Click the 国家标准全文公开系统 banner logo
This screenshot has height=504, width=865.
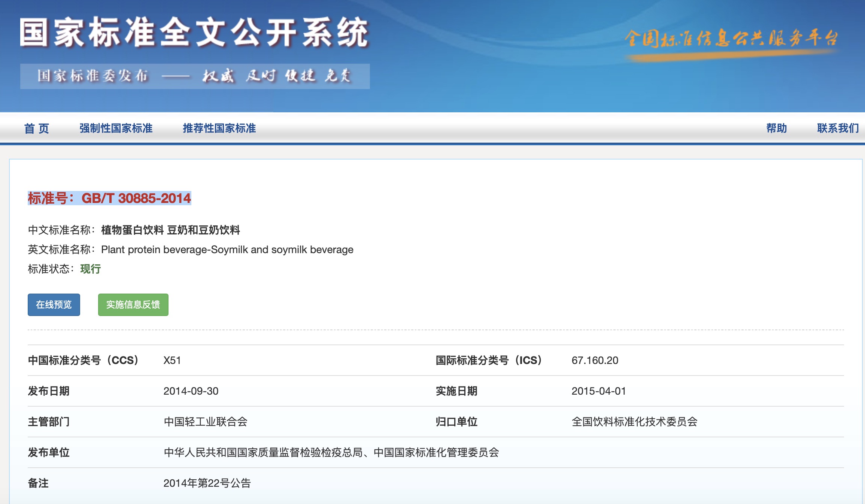195,32
